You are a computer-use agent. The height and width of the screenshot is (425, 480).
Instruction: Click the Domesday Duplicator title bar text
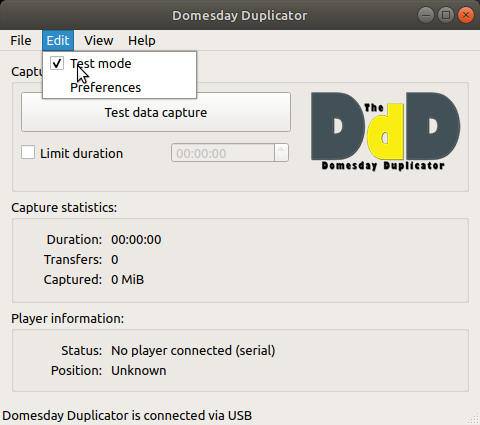(x=240, y=15)
